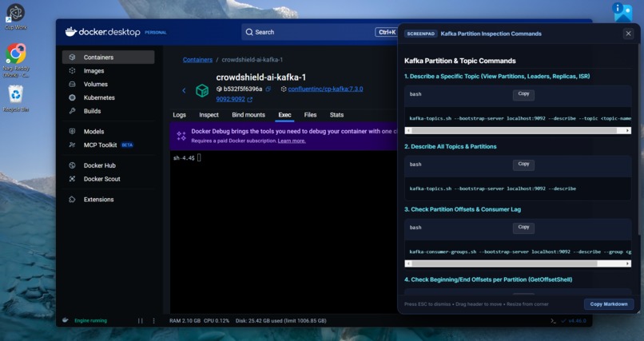Viewport: 644px width, 341px height.
Task: Click the Docker Desktop search field
Action: click(320, 32)
